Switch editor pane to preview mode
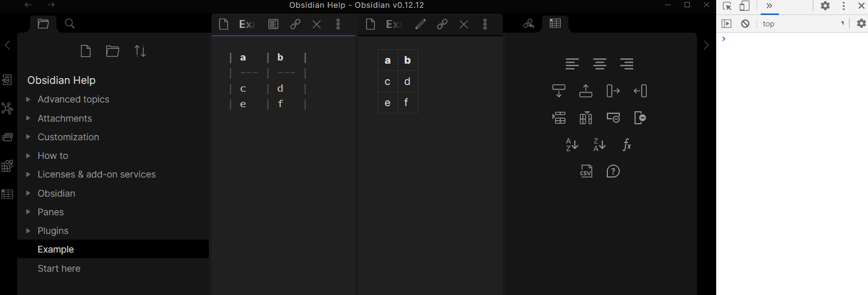The height and width of the screenshot is (295, 868). pos(273,24)
